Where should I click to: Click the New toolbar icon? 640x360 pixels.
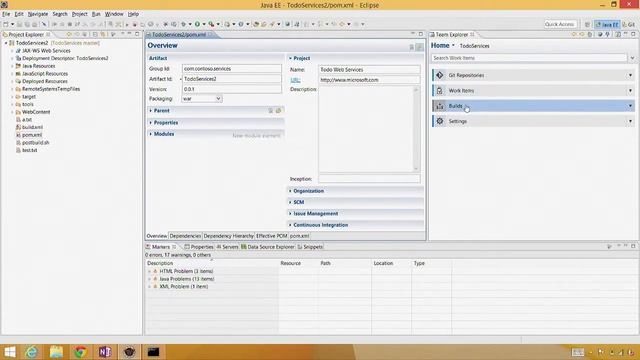click(x=6, y=24)
